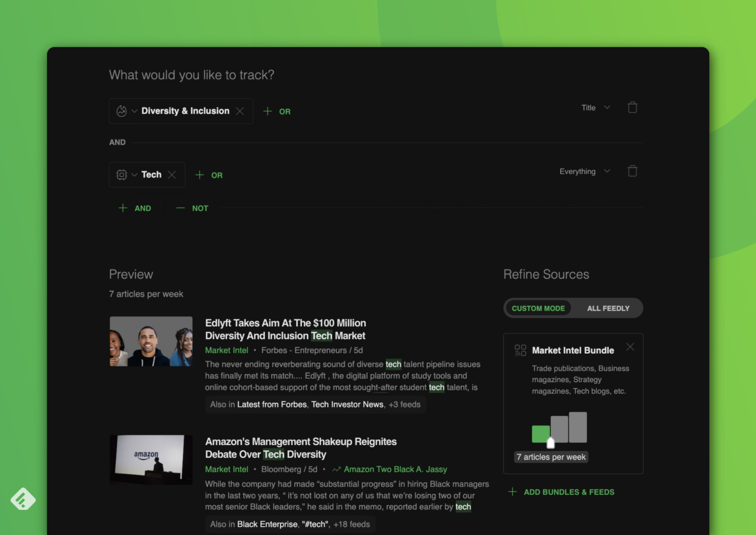This screenshot has height=535, width=756.
Task: Expand the chevron beside the Tech chip
Action: tap(134, 175)
